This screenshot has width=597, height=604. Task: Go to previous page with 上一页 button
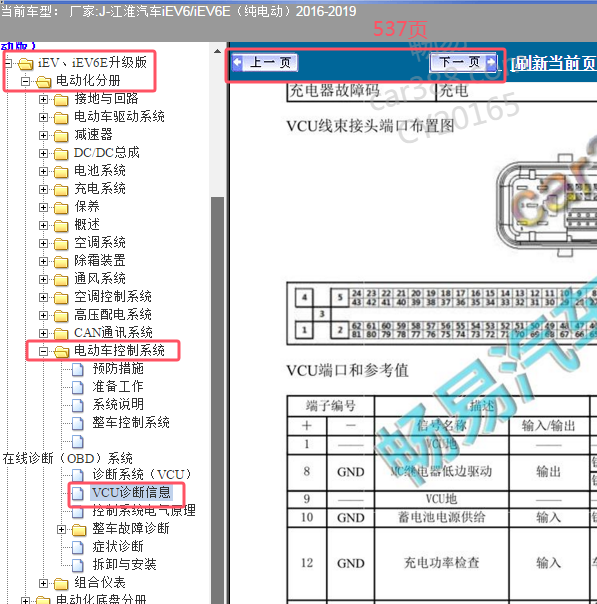(x=265, y=62)
